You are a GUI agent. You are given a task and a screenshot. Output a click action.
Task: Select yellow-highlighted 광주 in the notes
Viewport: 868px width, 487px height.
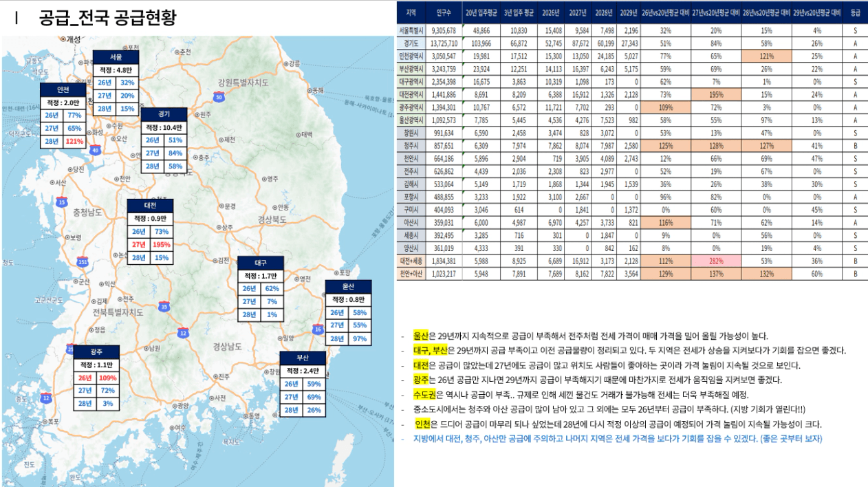point(420,380)
